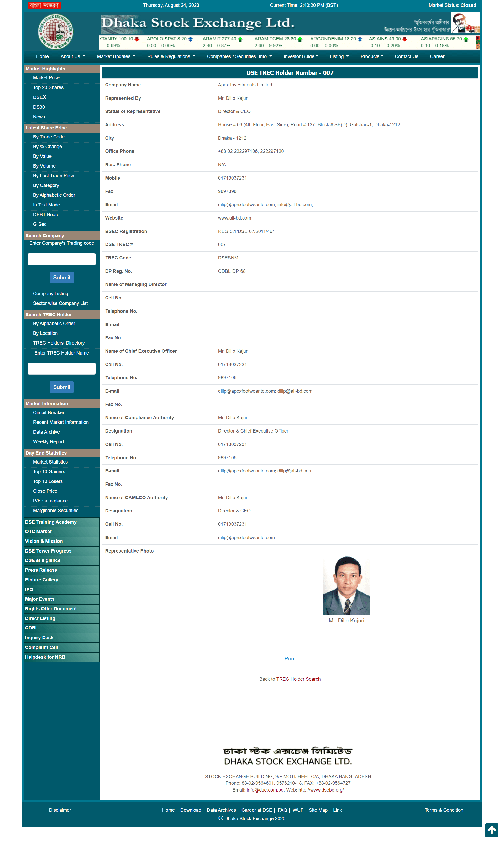The image size is (504, 843).
Task: Click the Search Company Submit button
Action: click(x=61, y=277)
